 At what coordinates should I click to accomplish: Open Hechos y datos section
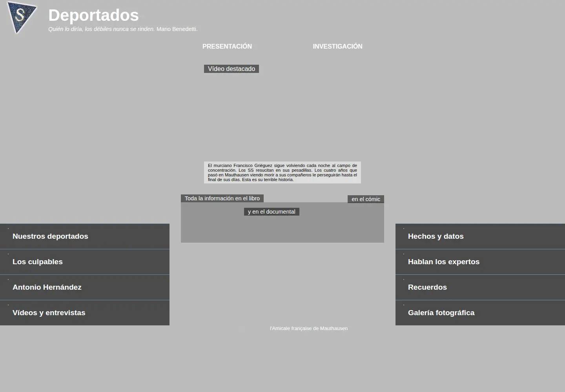click(x=480, y=236)
